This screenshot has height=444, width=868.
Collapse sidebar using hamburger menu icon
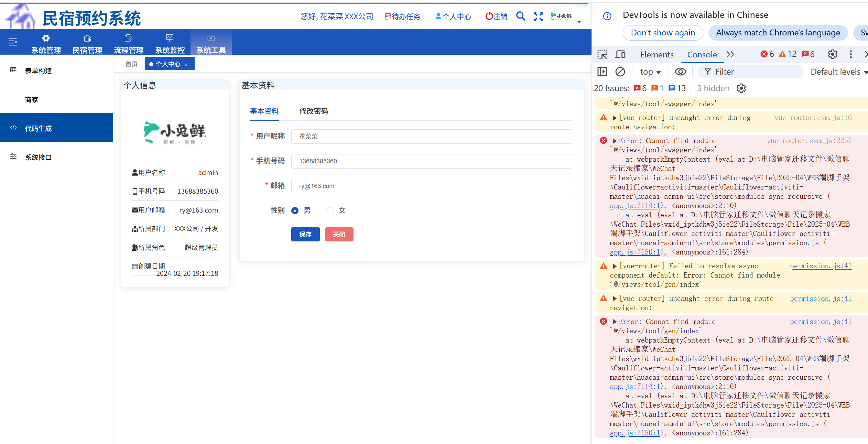coord(13,42)
